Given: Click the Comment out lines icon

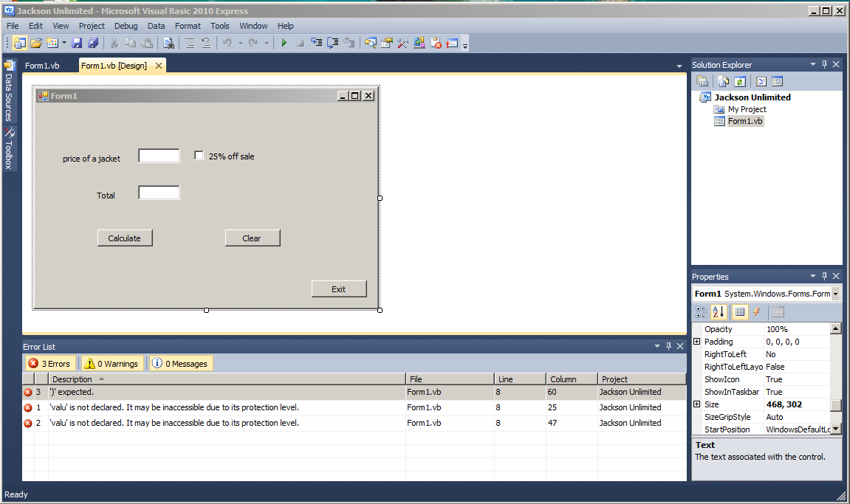Looking at the screenshot, I should coord(190,43).
